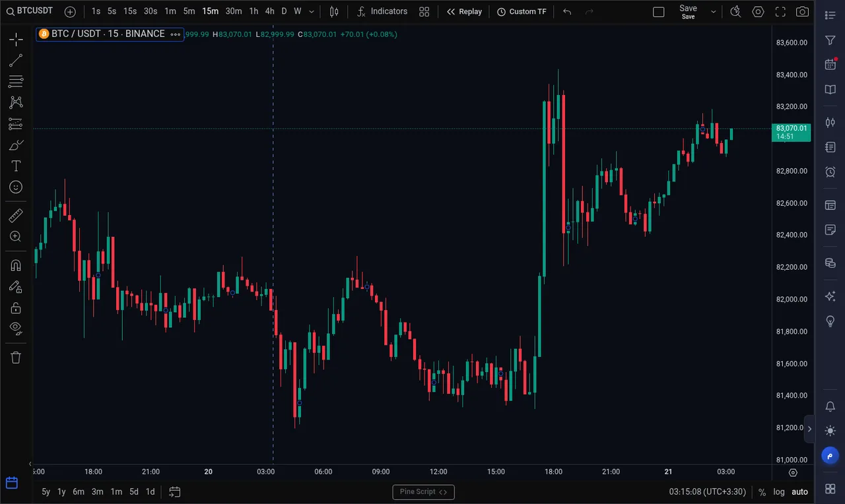Select the text annotation tool

coord(16,166)
